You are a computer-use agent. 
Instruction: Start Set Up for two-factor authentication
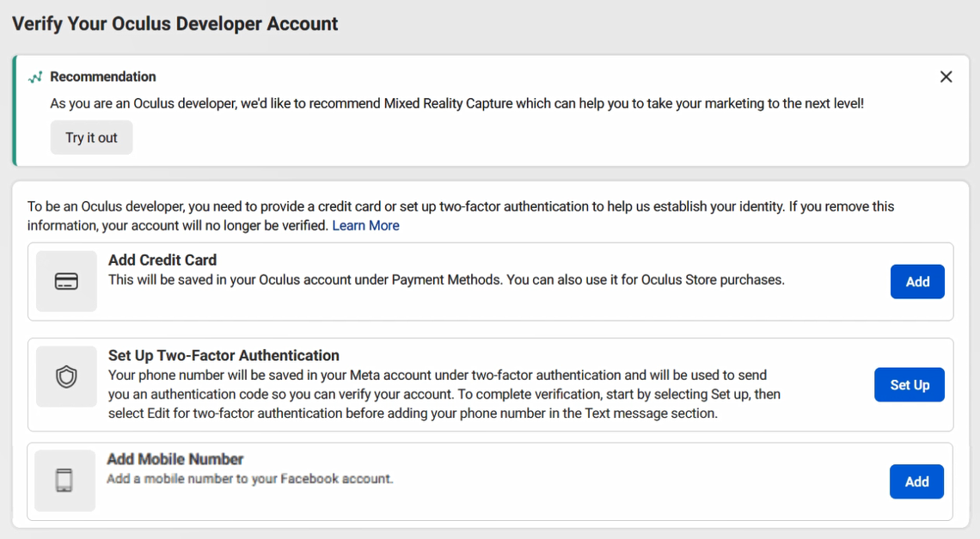(x=910, y=384)
